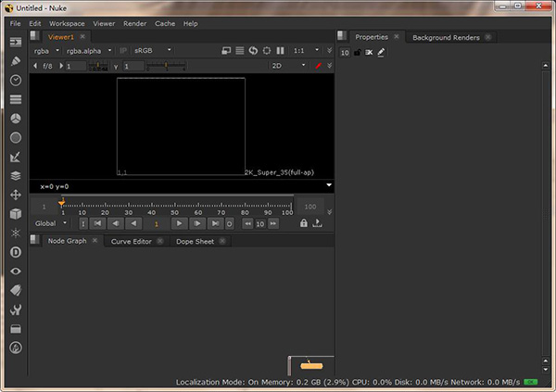Image resolution: width=556 pixels, height=392 pixels.
Task: Expand the timeline double chevron
Action: click(329, 212)
